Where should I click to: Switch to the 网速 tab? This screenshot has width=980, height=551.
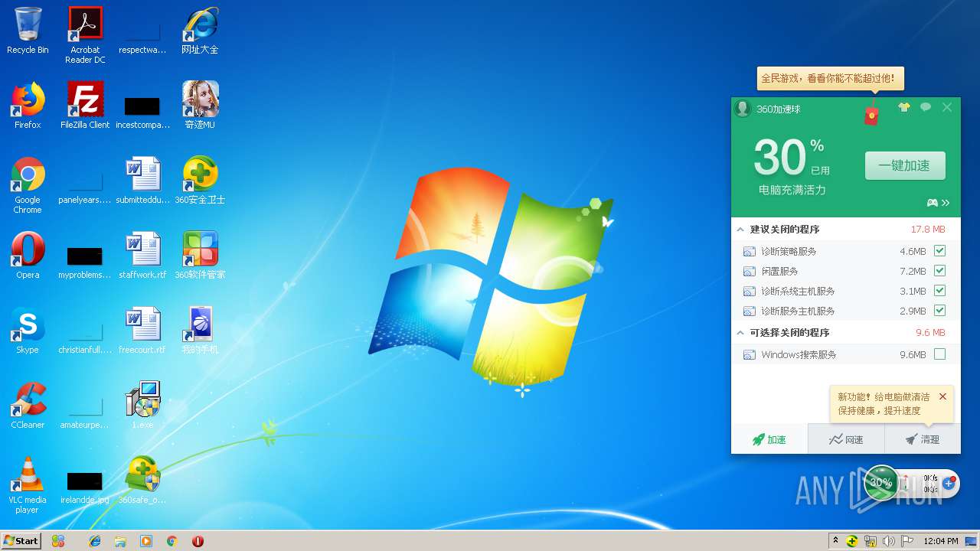click(846, 439)
